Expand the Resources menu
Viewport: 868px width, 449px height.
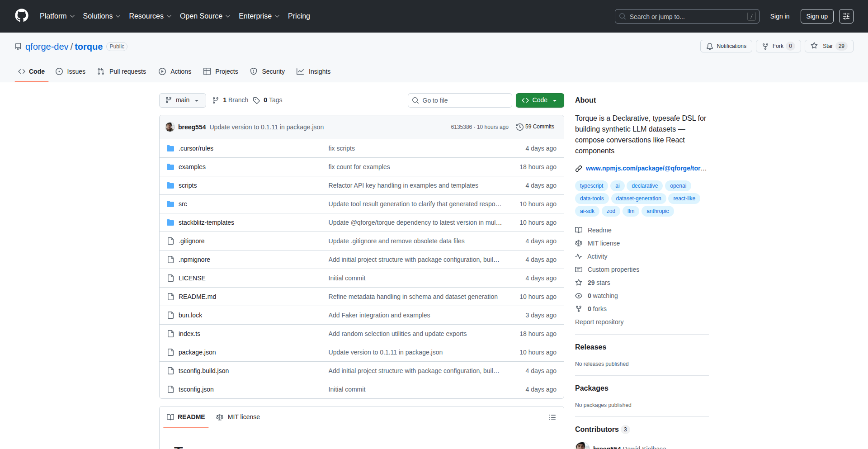(x=150, y=16)
